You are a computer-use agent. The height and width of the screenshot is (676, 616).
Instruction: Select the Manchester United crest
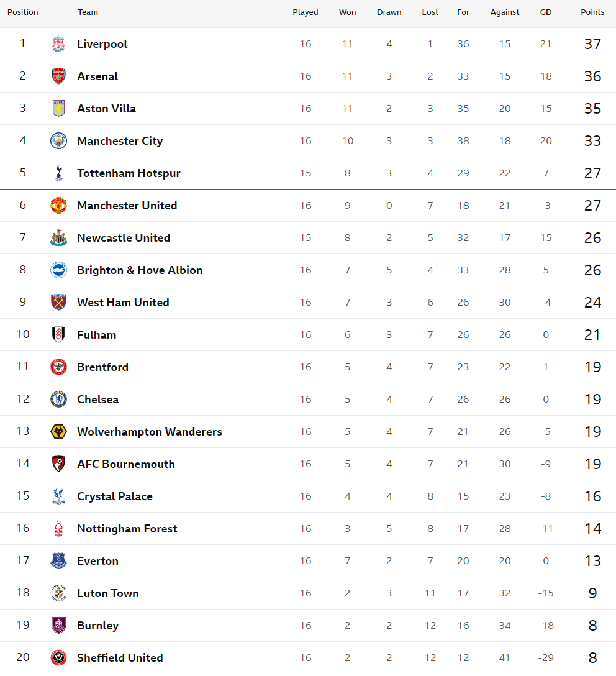58,206
